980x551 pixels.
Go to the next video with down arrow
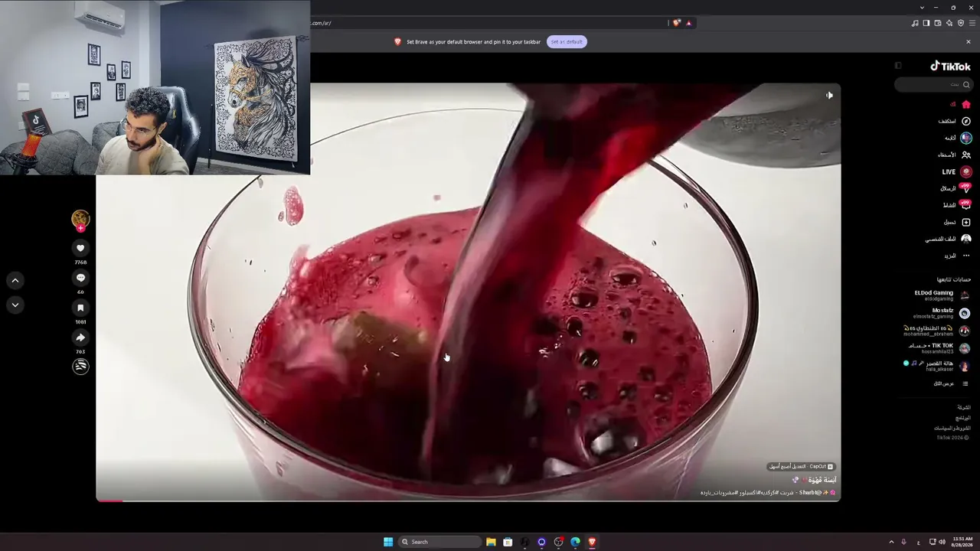[x=15, y=305]
